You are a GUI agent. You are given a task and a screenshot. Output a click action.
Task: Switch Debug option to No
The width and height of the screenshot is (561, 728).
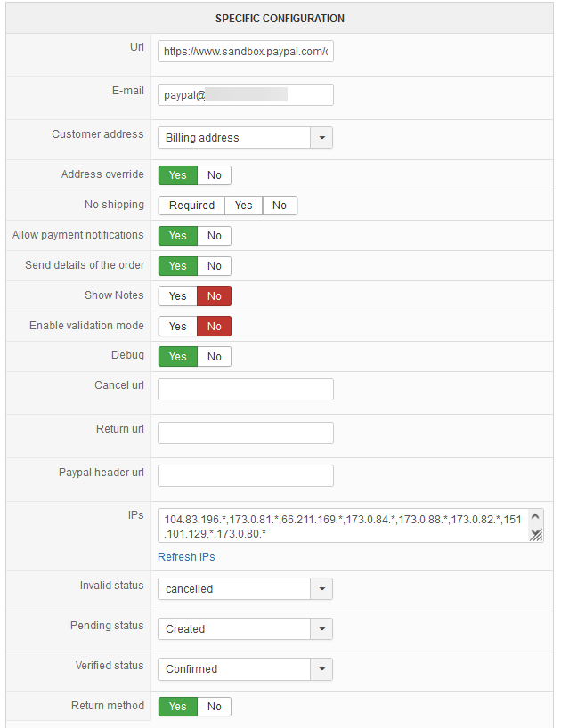[214, 357]
